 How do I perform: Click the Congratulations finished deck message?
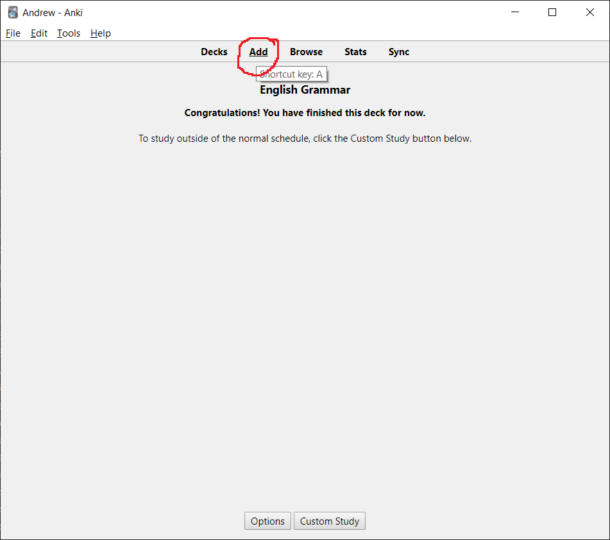(305, 113)
